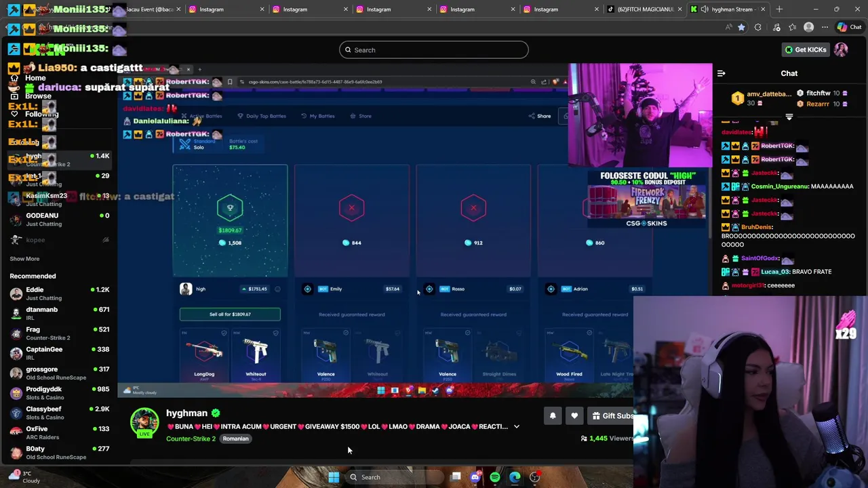The width and height of the screenshot is (868, 488).
Task: Click Cosmin_Ungureanu username in chat
Action: (x=780, y=186)
